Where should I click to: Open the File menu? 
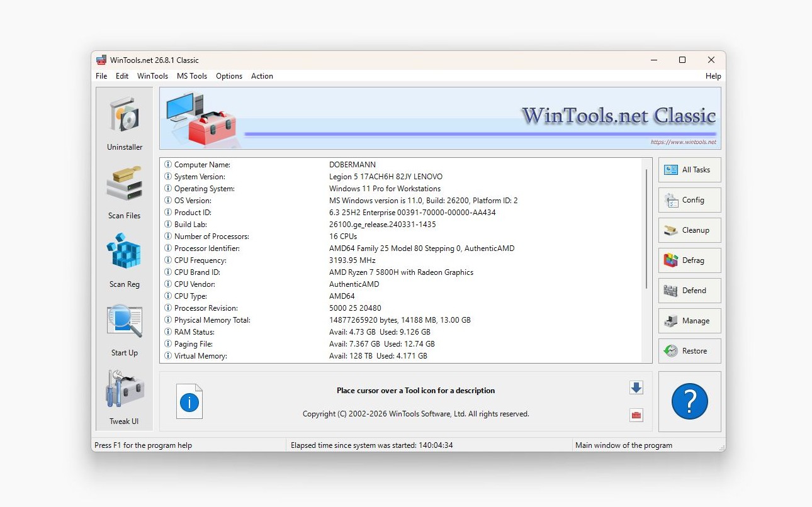click(101, 76)
